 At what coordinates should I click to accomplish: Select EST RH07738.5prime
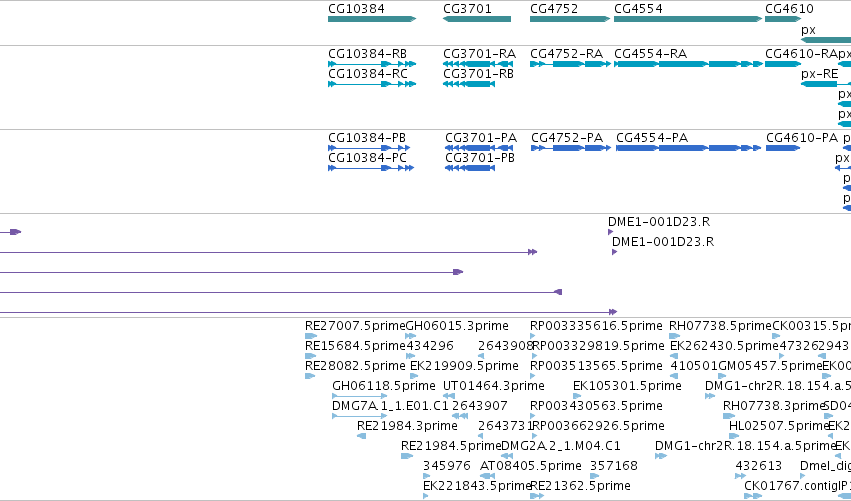click(720, 326)
